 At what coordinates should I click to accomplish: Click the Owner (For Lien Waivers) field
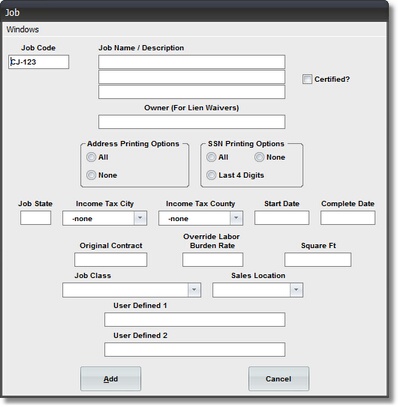[192, 122]
